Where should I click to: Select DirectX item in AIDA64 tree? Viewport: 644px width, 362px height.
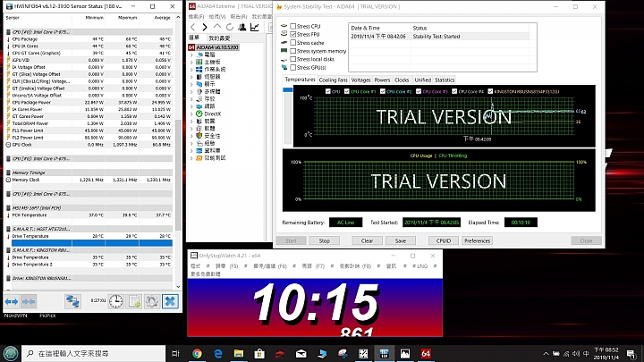click(x=212, y=114)
